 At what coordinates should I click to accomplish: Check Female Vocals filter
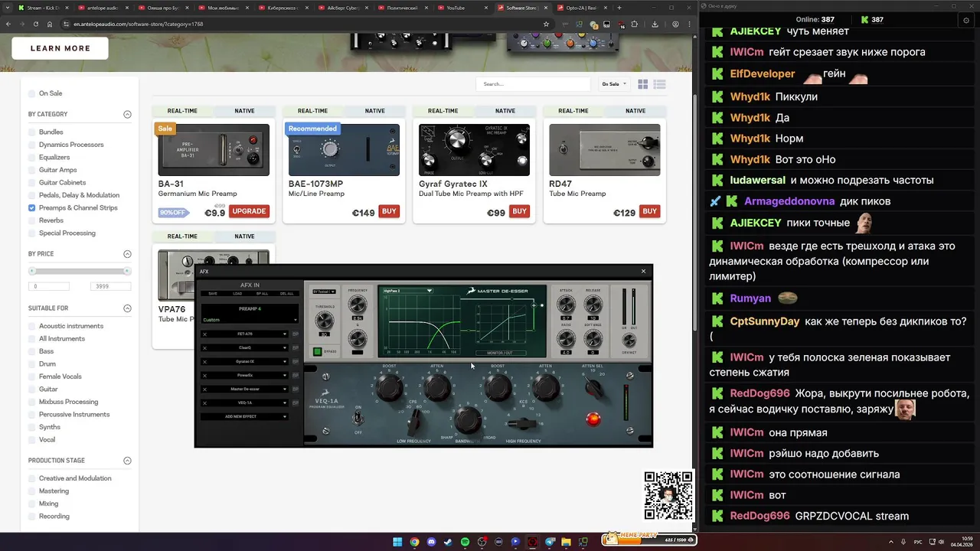pos(32,377)
